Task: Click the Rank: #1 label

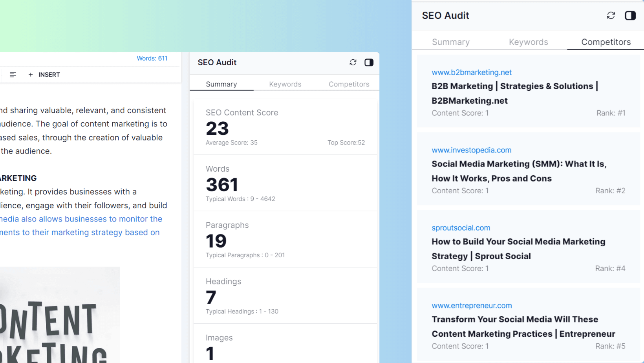Action: point(611,113)
